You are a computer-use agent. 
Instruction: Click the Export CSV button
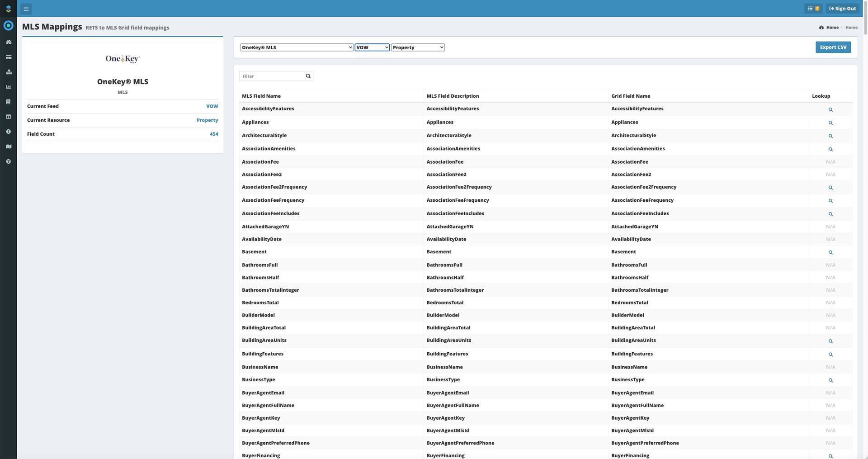pyautogui.click(x=833, y=47)
